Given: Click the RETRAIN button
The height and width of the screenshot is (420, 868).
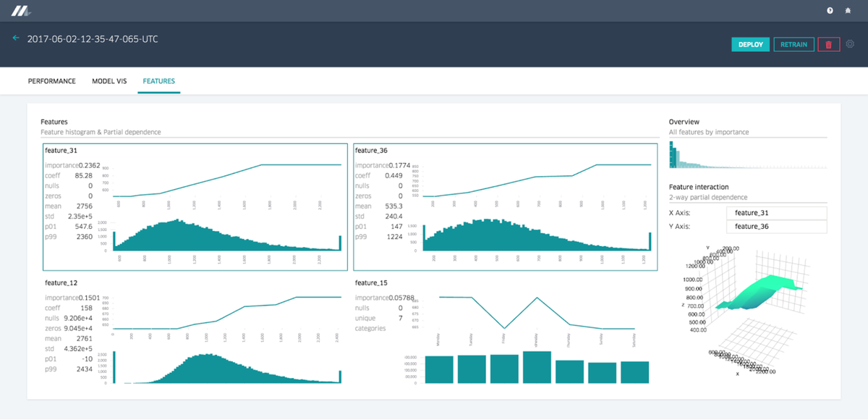Looking at the screenshot, I should (794, 44).
